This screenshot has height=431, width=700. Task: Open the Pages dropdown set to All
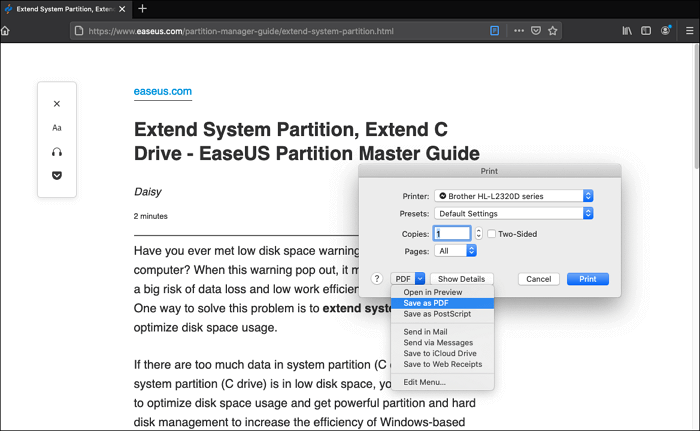pos(455,251)
